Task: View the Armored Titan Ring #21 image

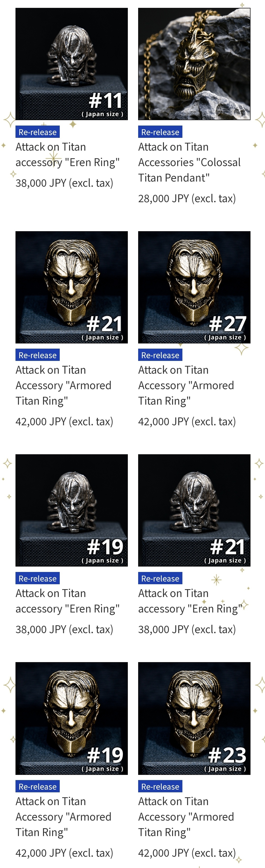Action: click(x=72, y=287)
